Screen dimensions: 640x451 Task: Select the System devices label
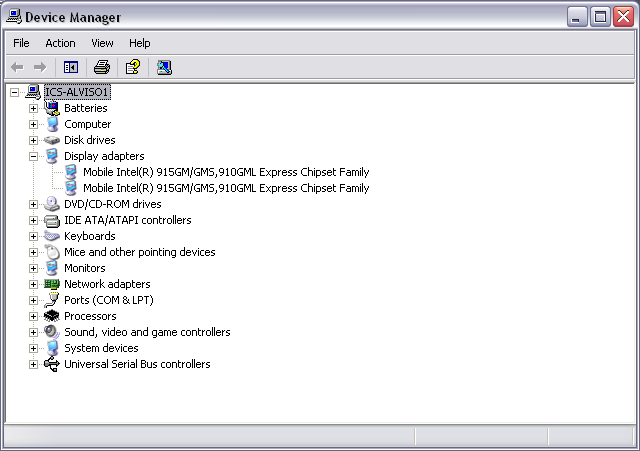pyautogui.click(x=101, y=348)
